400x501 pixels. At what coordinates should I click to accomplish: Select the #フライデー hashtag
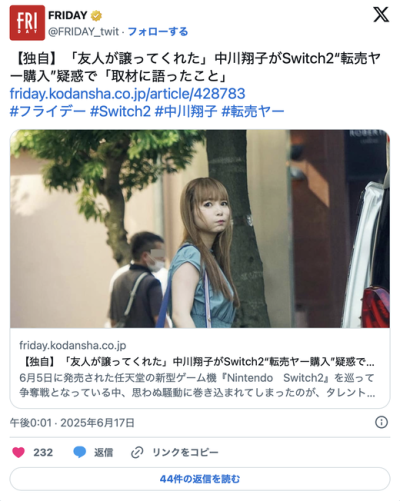(48, 111)
